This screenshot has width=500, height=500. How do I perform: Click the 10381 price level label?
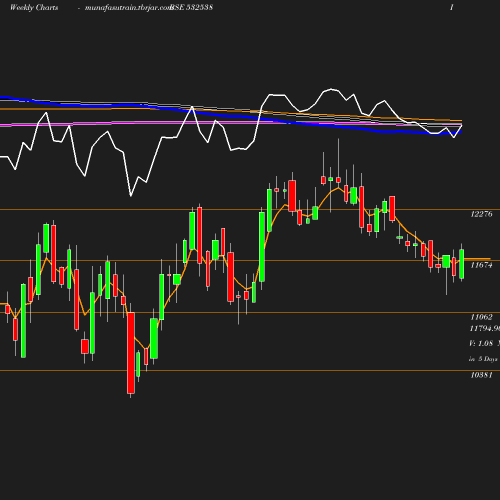pyautogui.click(x=481, y=375)
